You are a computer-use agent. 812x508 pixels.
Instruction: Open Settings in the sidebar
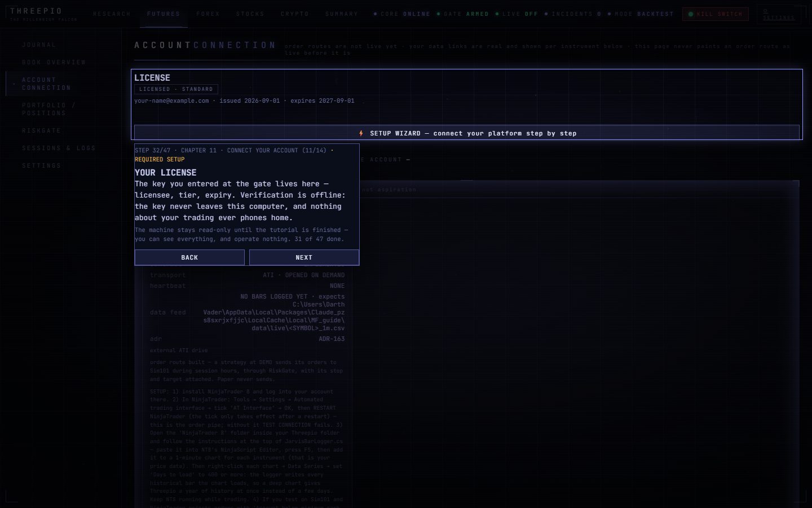pyautogui.click(x=41, y=165)
